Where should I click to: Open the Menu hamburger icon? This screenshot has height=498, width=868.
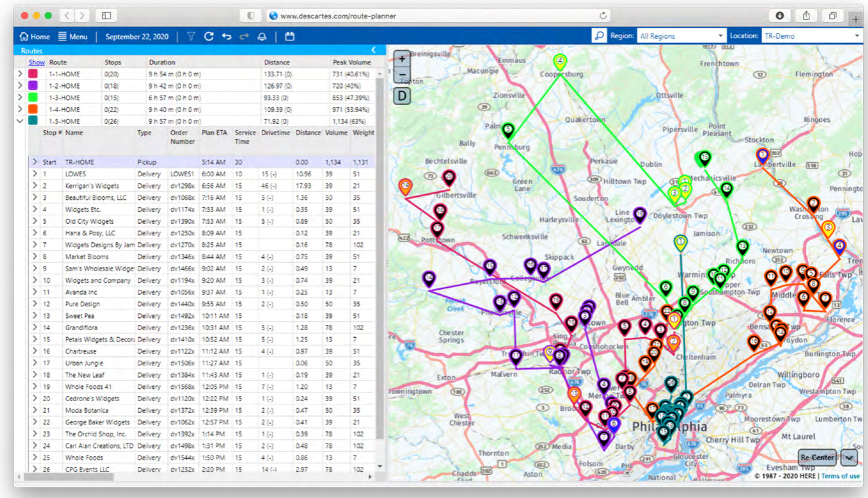pyautogui.click(x=62, y=36)
